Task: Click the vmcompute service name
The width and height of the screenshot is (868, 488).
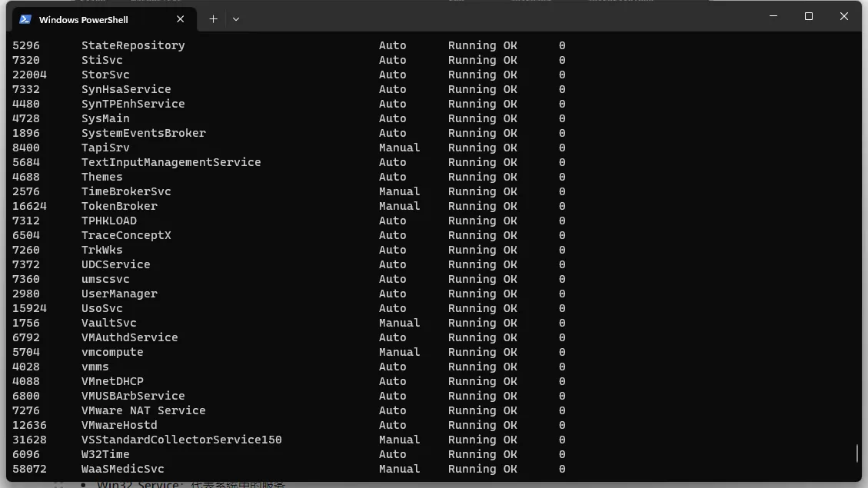Action: [x=112, y=352]
